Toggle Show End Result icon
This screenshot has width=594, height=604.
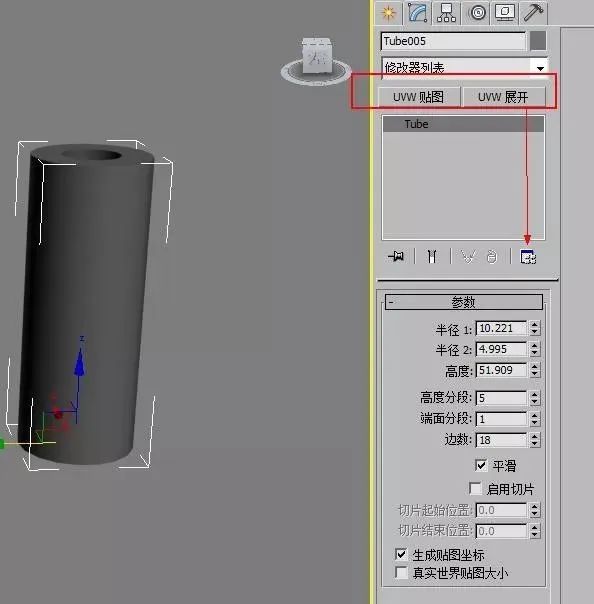(432, 256)
